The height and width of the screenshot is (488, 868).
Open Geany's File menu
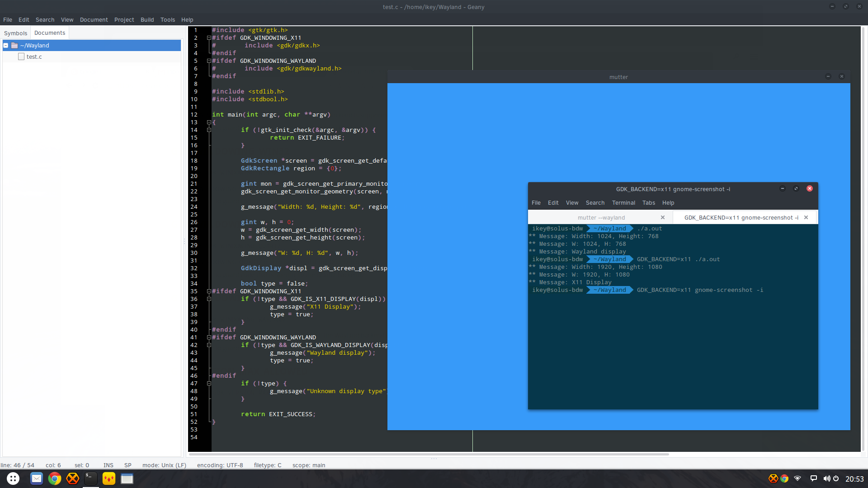tap(8, 20)
